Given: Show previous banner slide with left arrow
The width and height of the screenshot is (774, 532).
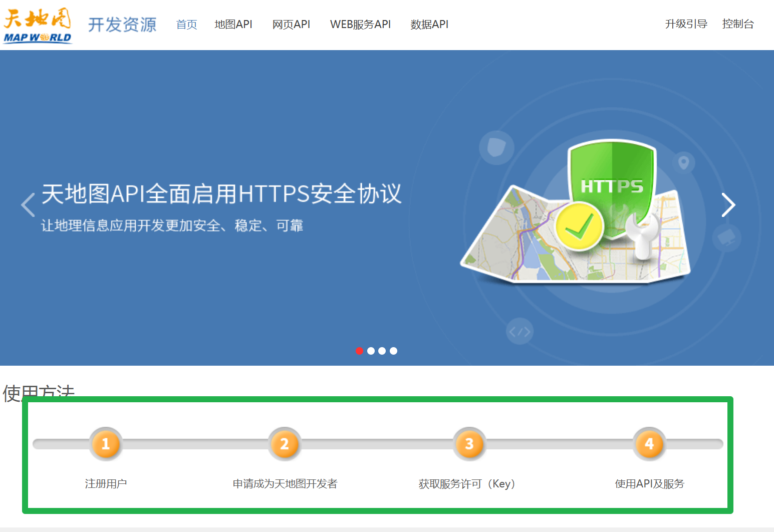Looking at the screenshot, I should pyautogui.click(x=28, y=205).
